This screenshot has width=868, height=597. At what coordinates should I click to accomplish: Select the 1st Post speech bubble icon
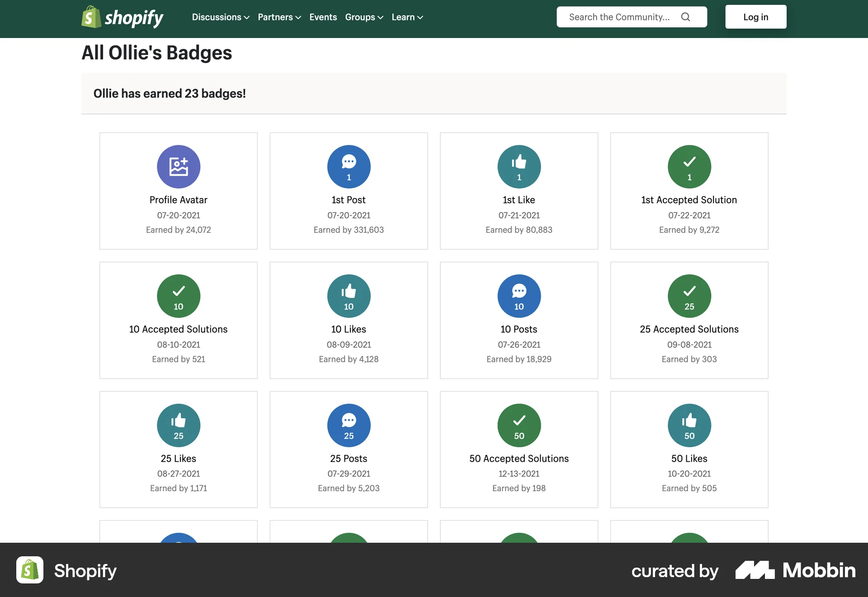(x=349, y=166)
